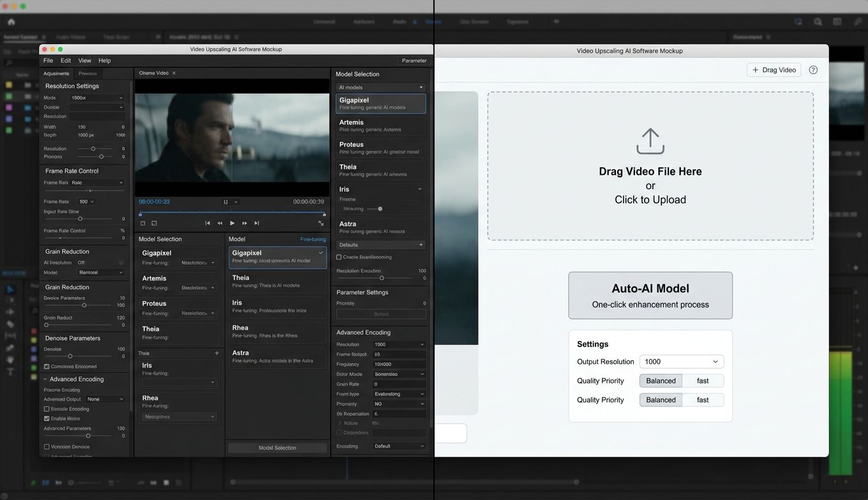Choose Balanced in first Quality Priority row
This screenshot has height=500, width=868.
tap(661, 381)
